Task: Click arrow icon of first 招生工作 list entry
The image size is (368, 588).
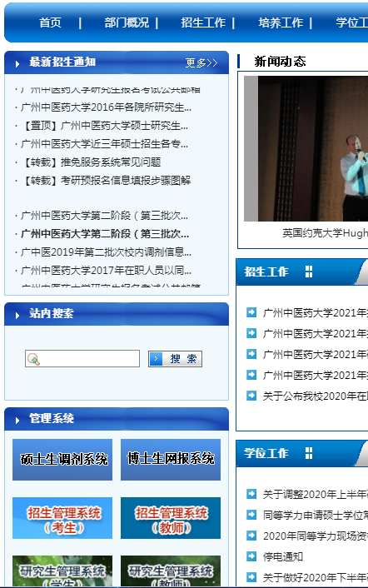Action: point(251,312)
